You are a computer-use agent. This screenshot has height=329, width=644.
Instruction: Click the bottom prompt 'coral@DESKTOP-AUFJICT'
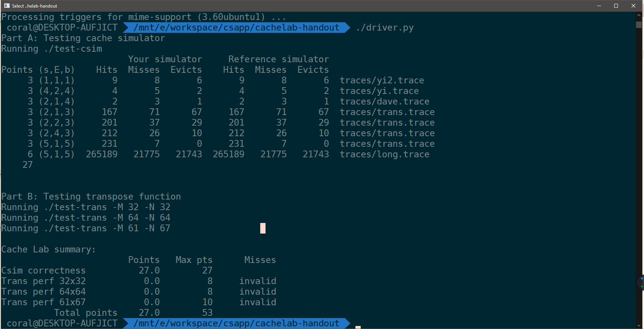[x=62, y=323]
